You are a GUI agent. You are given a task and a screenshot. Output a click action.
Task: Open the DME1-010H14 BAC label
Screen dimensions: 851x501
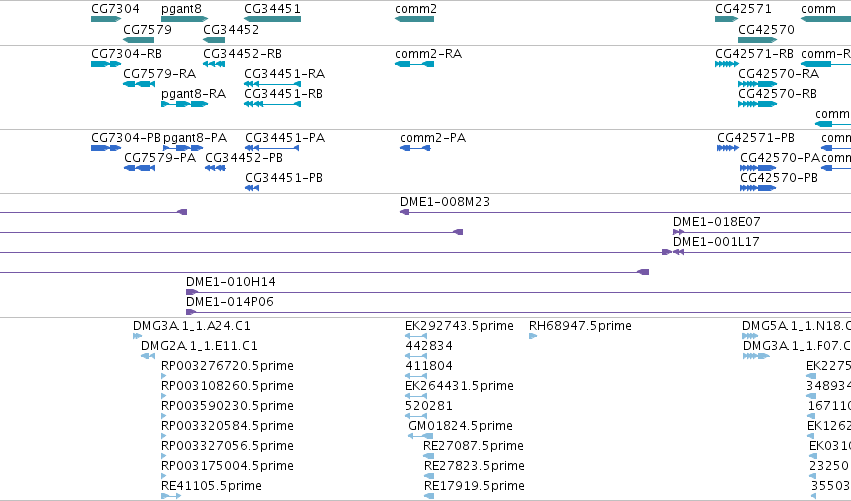[231, 282]
